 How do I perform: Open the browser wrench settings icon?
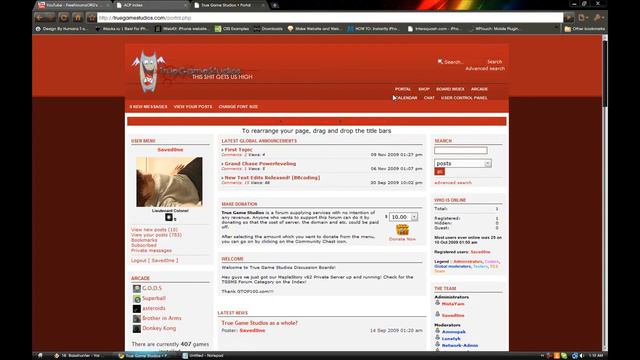[x=598, y=18]
